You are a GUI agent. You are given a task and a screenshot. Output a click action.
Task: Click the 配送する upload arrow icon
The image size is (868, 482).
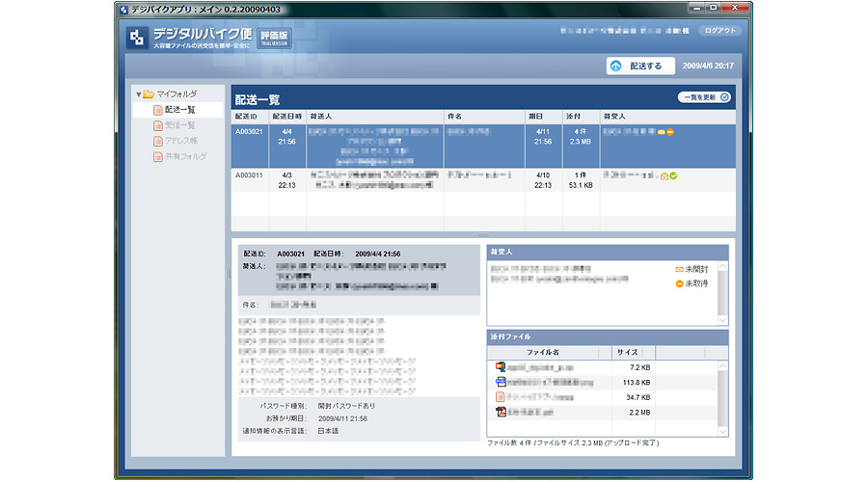pos(615,66)
